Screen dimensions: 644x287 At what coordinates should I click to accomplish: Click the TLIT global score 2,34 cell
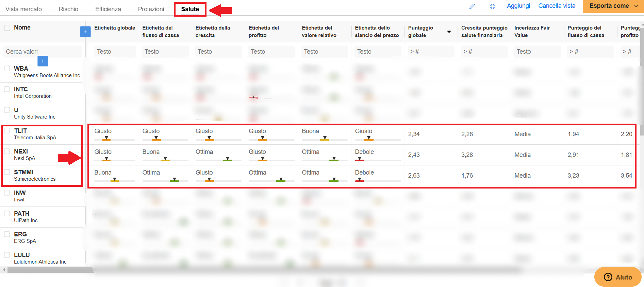tap(414, 134)
